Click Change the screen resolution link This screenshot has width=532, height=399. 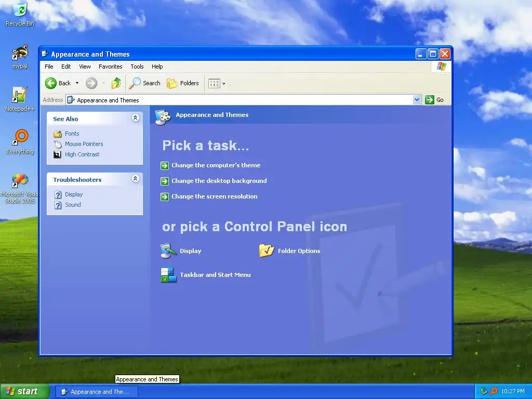(x=215, y=196)
